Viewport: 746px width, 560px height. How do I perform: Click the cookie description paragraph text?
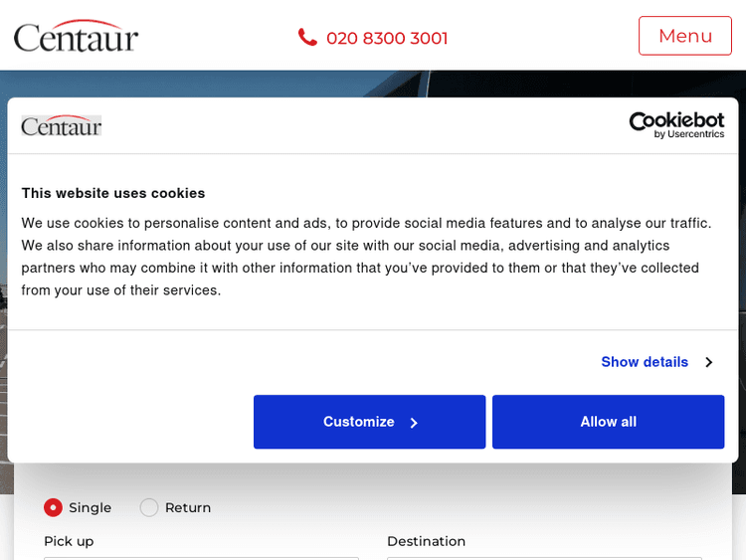pyautogui.click(x=366, y=257)
